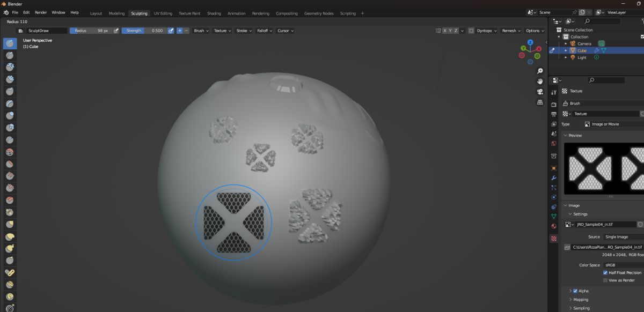Viewport: 644px width, 312px height.
Task: Open the Falloff dropdown
Action: [x=264, y=31]
